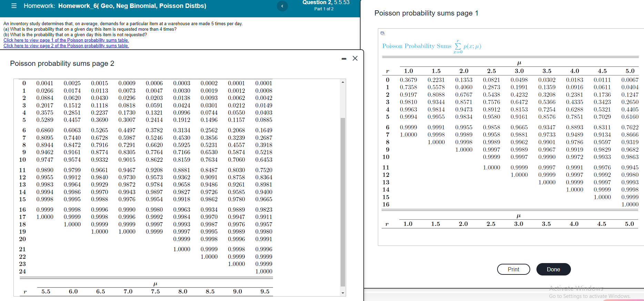This screenshot has height=301, width=644.
Task: Click the 9.5 column footer in page 2 table
Action: pyautogui.click(x=265, y=291)
